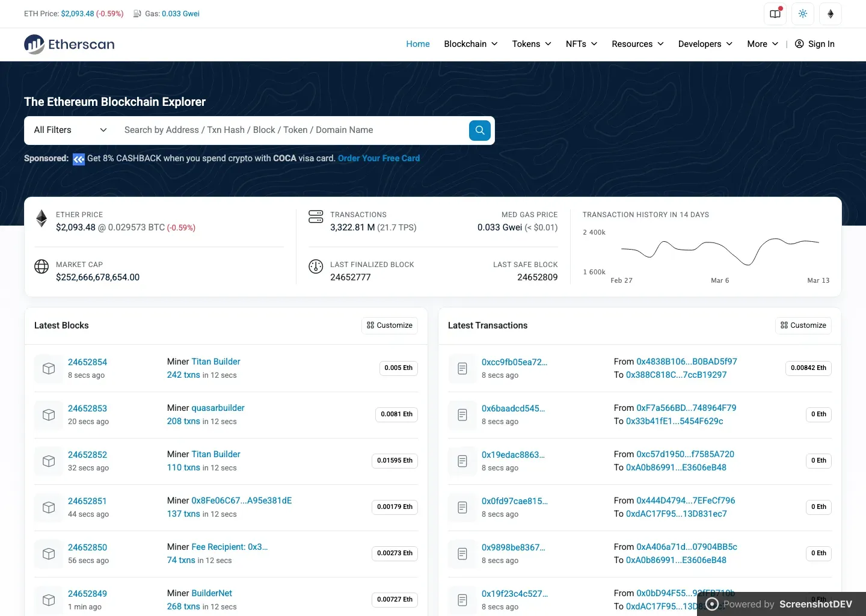This screenshot has width=866, height=616.
Task: Expand the NFTs menu
Action: pyautogui.click(x=582, y=44)
